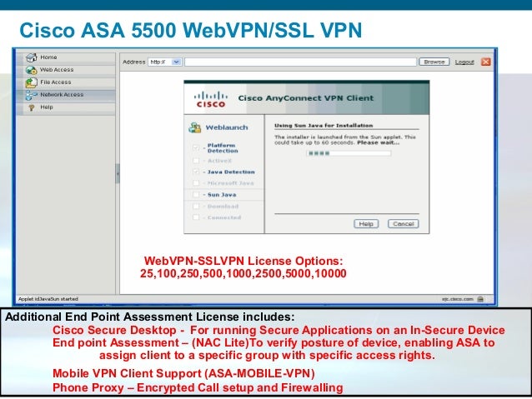Click 'Applet idJavaSun started' status text
Image resolution: width=532 pixels, height=399 pixels.
48,299
